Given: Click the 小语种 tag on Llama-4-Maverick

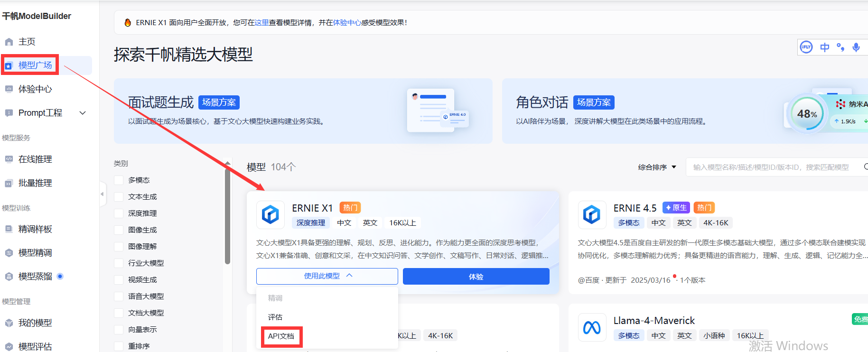Looking at the screenshot, I should pos(714,335).
